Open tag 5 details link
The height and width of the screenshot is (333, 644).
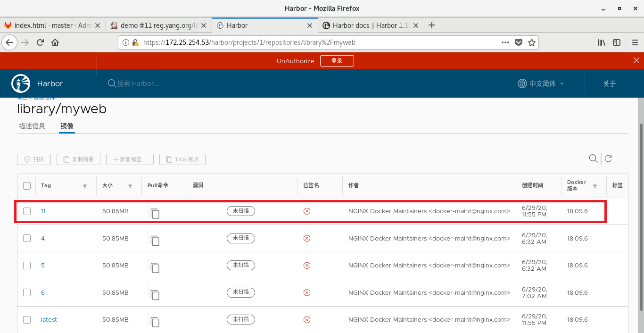[43, 266]
